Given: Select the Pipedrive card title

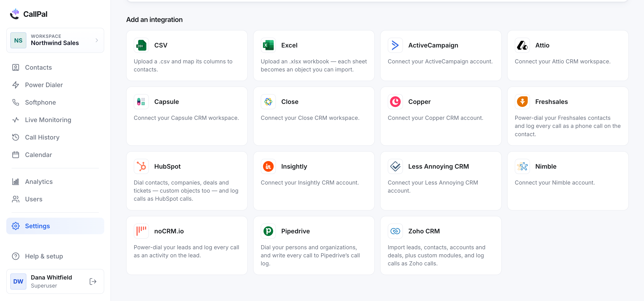Looking at the screenshot, I should click(295, 231).
